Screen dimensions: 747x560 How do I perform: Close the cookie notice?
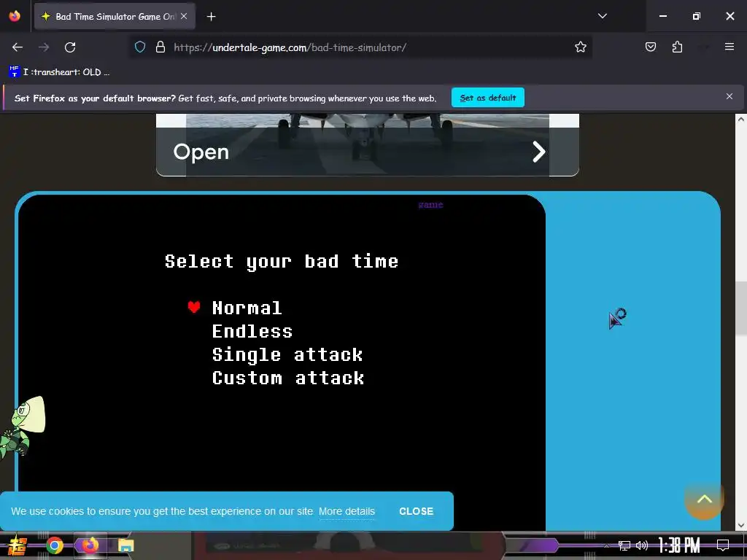click(x=417, y=511)
